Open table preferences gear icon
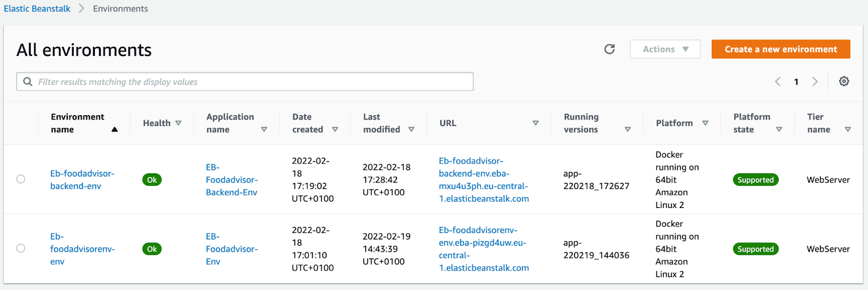This screenshot has width=868, height=290. coord(844,81)
